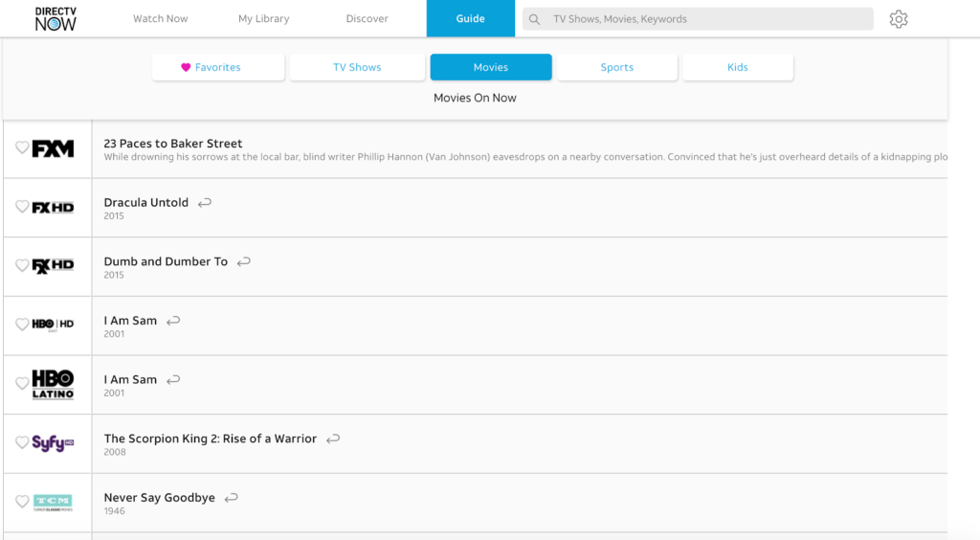The height and width of the screenshot is (540, 980).
Task: Favorite the TCM channel with heart
Action: pos(22,502)
